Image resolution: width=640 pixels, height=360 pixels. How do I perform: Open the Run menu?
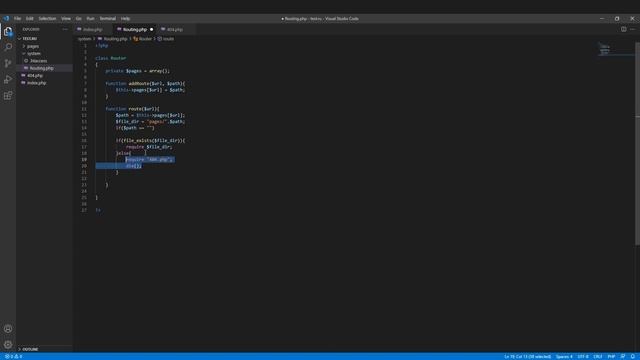(90, 18)
